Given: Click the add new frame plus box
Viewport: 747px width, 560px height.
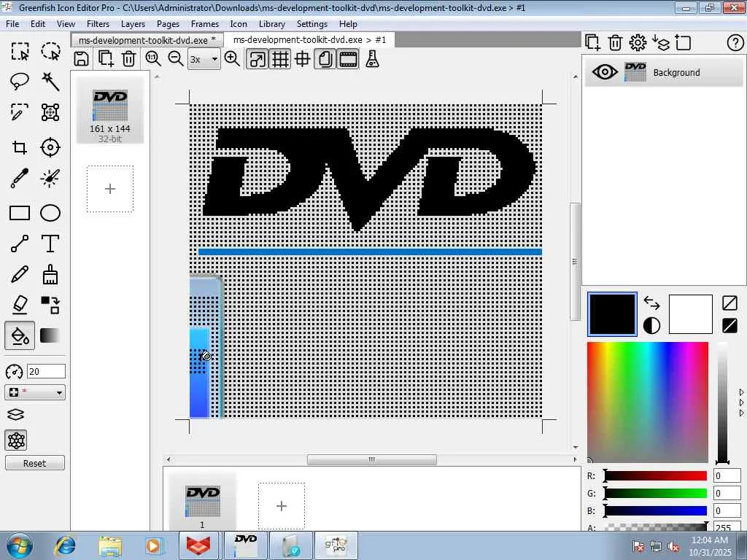Looking at the screenshot, I should pyautogui.click(x=282, y=506).
